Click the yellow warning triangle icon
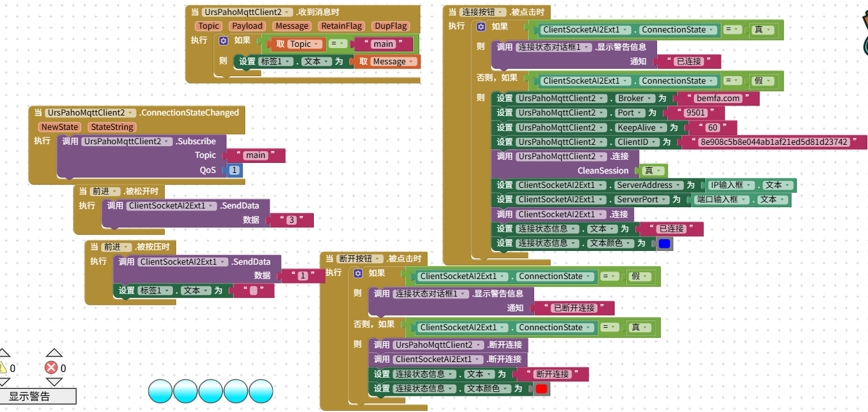This screenshot has height=412, width=868. [3, 368]
